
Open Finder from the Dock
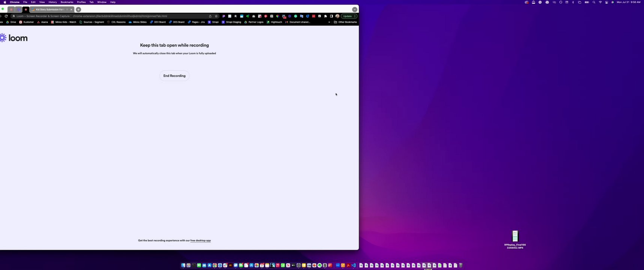click(183, 265)
